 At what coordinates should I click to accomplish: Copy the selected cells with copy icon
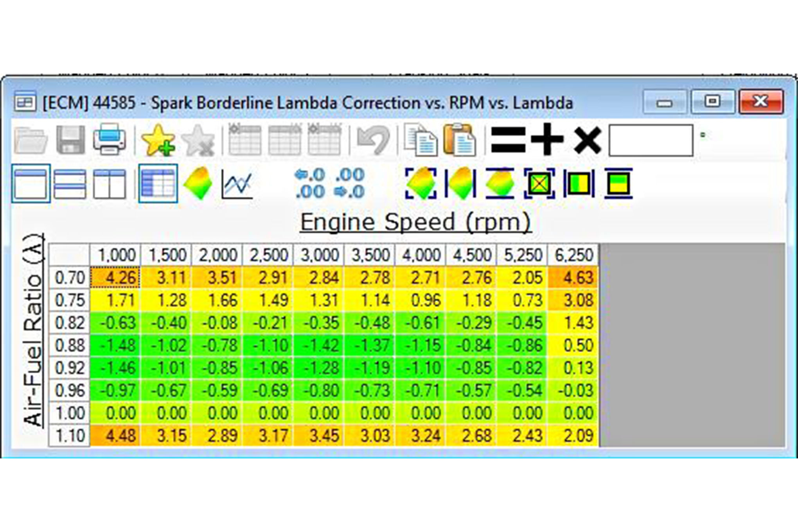(x=421, y=140)
